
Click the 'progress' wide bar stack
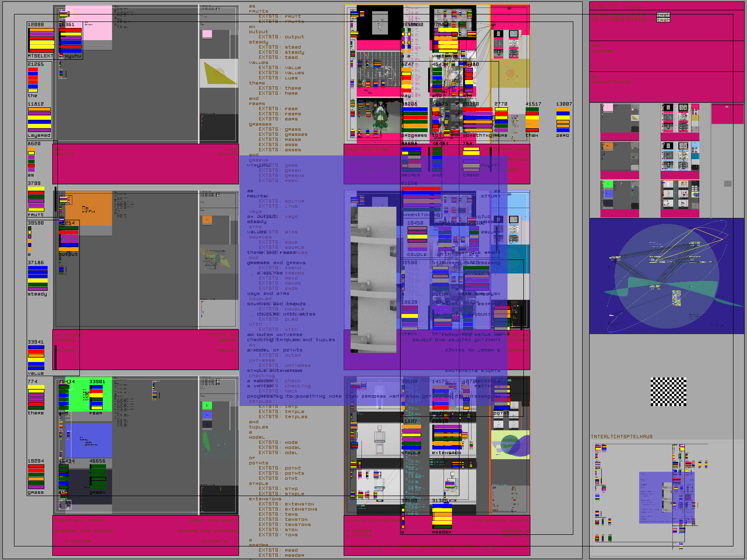[415, 120]
